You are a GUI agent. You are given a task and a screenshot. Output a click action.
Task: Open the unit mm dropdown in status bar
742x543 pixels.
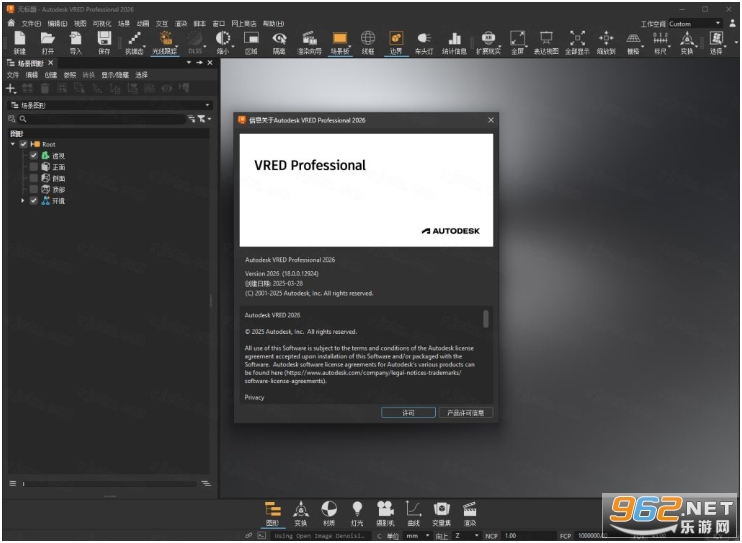coord(417,535)
